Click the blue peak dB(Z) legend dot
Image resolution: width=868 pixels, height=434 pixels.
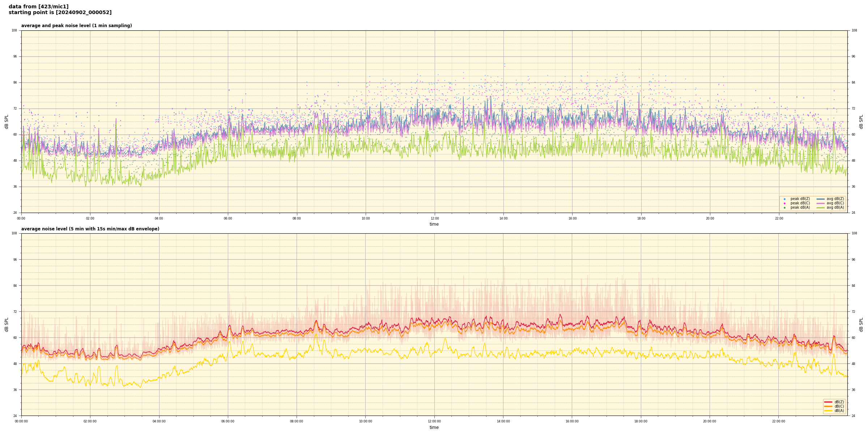point(784,199)
